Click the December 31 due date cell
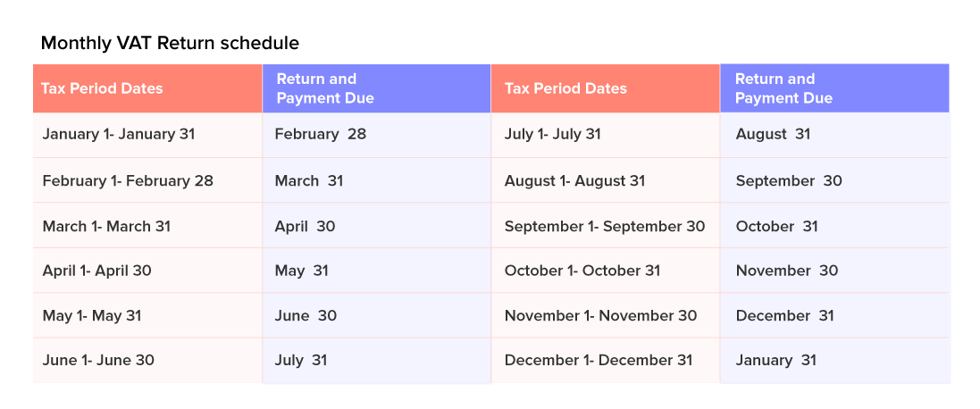This screenshot has width=980, height=409. point(785,316)
